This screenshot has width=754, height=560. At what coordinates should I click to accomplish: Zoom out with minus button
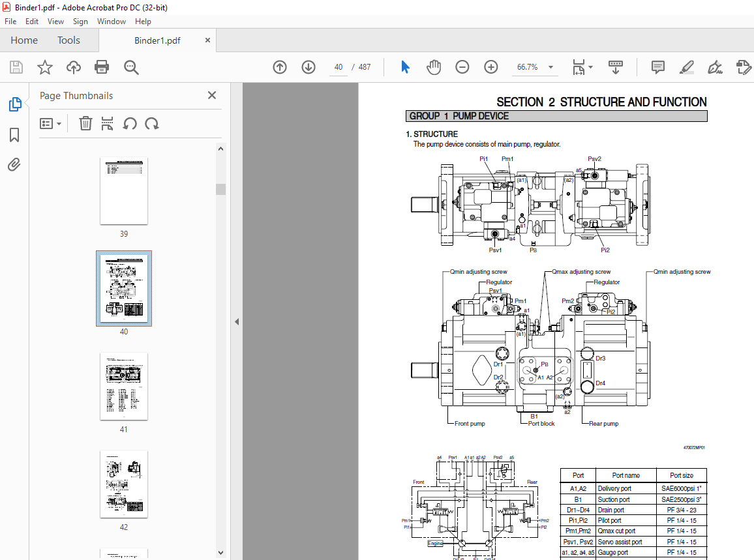point(462,67)
